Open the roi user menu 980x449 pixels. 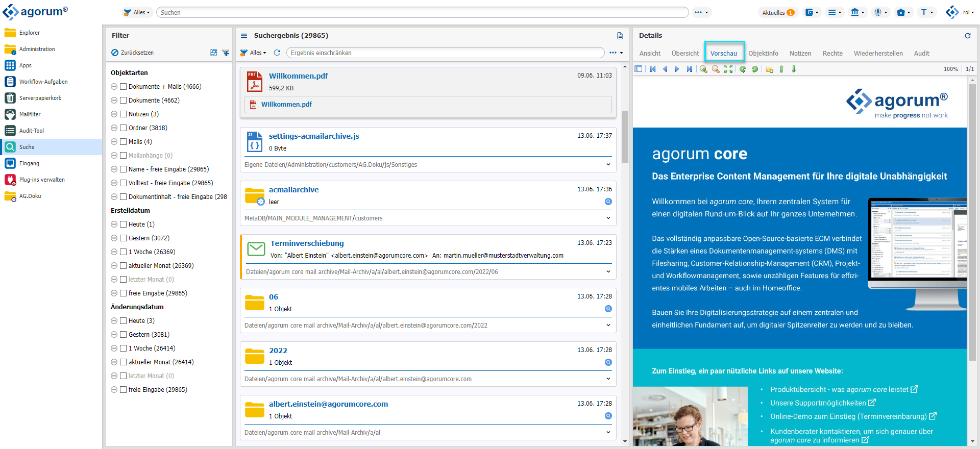960,12
